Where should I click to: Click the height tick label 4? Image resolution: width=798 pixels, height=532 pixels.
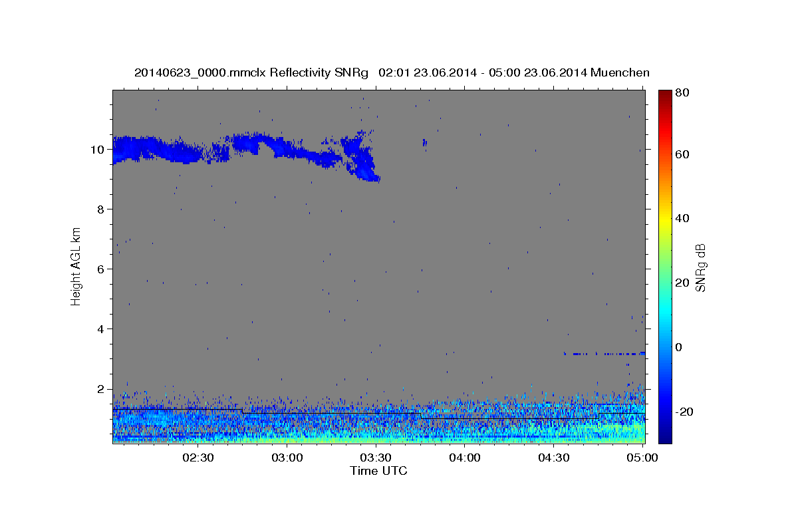(x=102, y=329)
